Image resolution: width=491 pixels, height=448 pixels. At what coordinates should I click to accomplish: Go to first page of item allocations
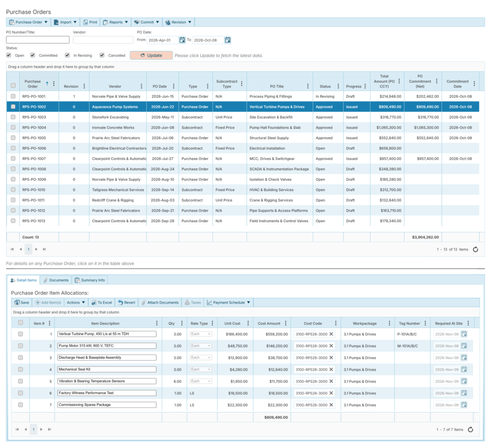pos(17,429)
